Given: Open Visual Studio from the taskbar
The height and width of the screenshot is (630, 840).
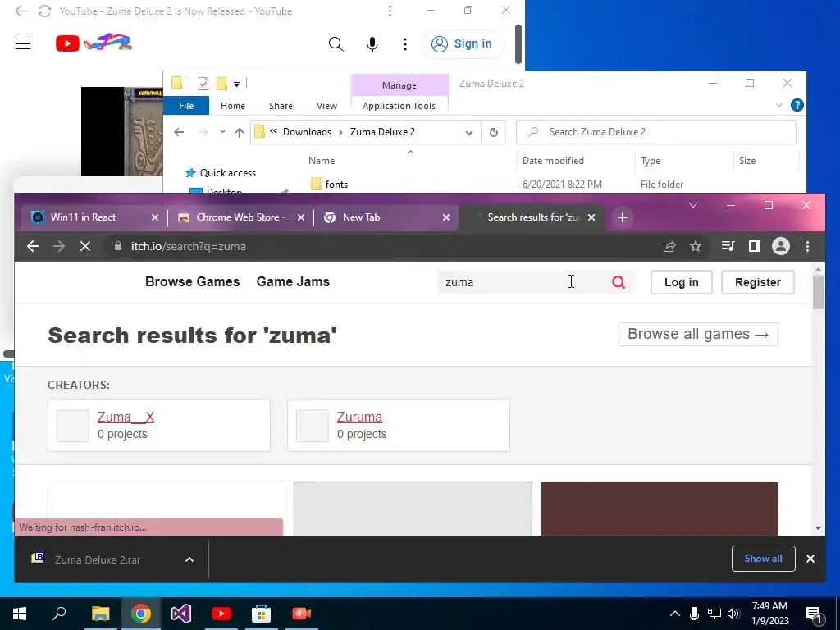Looking at the screenshot, I should click(181, 614).
